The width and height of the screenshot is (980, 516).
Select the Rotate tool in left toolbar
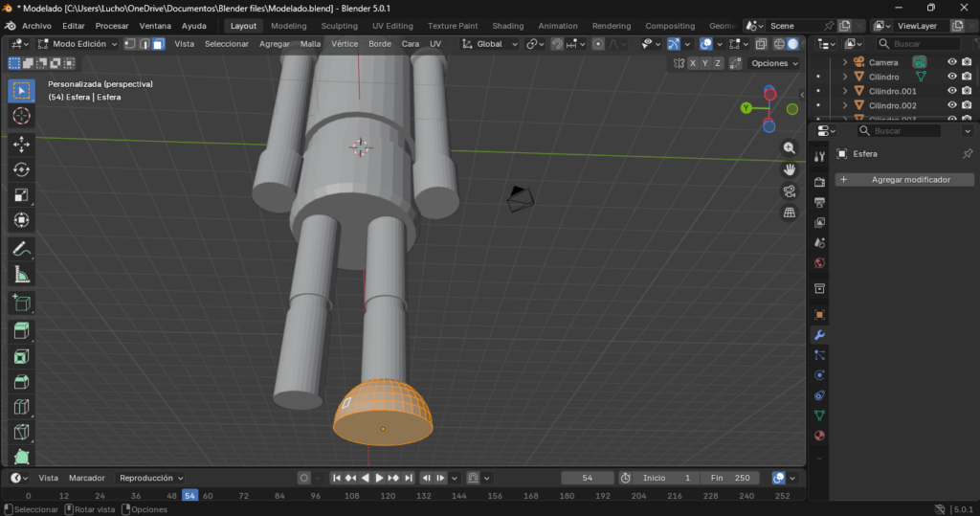(x=21, y=169)
